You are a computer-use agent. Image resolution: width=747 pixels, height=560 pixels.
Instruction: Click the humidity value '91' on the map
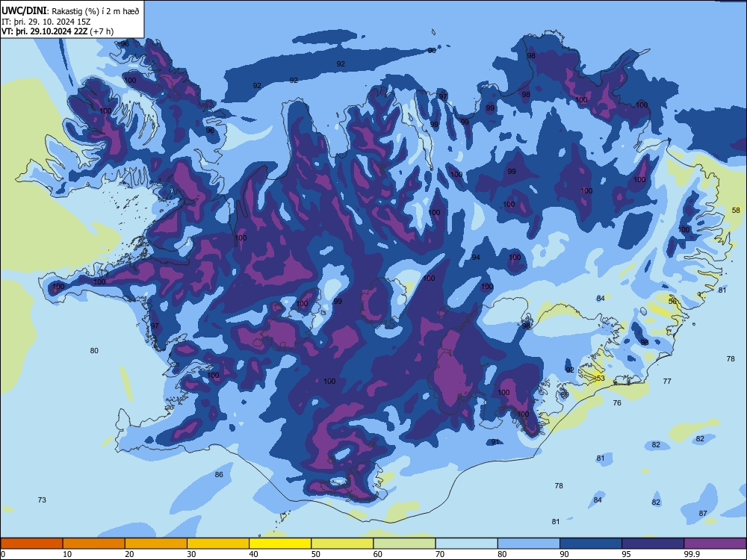coord(495,442)
